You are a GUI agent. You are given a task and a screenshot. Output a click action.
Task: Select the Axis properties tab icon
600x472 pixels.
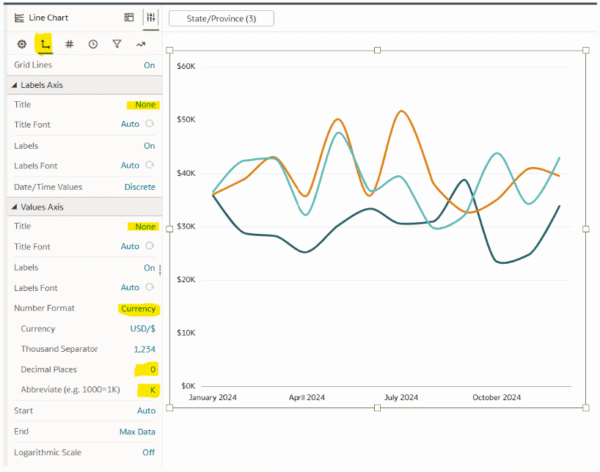(x=45, y=44)
